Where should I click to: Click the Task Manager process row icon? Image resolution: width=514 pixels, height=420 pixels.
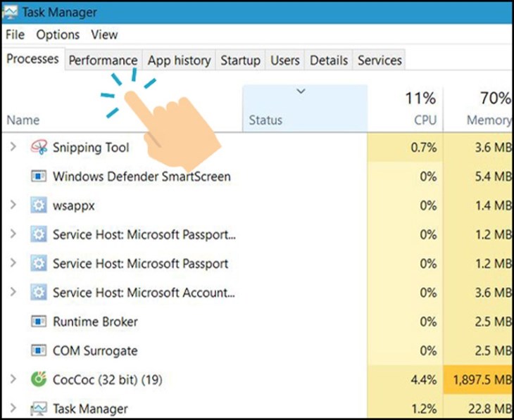click(x=39, y=409)
